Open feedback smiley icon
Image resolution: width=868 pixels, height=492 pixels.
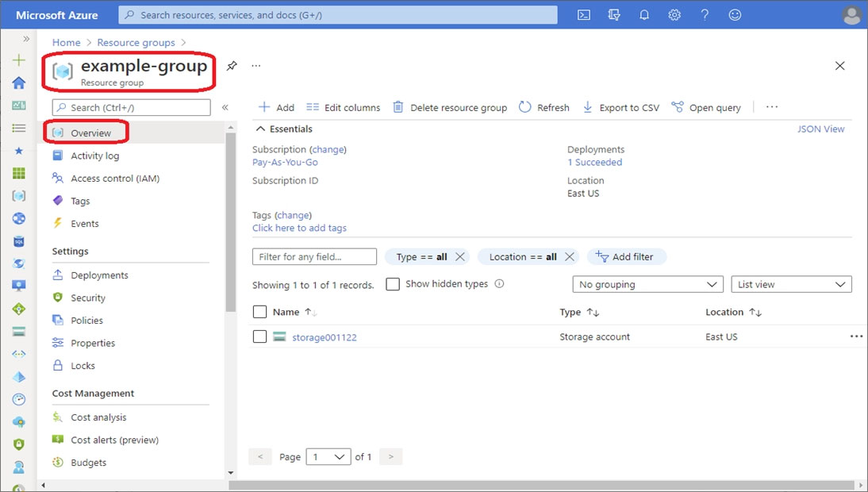[x=735, y=15]
